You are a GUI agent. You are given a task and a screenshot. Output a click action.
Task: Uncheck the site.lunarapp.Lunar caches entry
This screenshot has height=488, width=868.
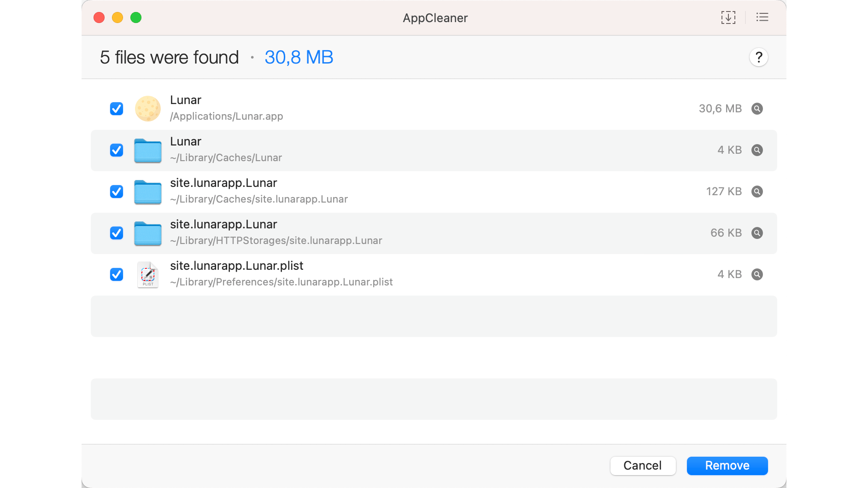point(117,192)
